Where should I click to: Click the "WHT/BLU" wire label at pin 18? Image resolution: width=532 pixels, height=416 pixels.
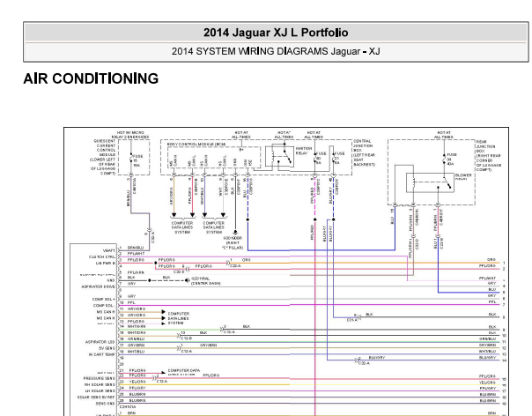tap(136, 352)
